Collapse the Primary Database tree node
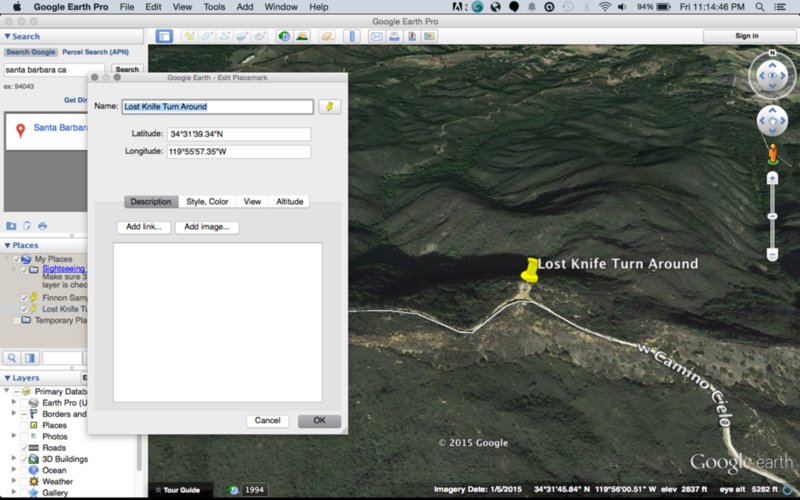800x500 pixels. coord(7,391)
